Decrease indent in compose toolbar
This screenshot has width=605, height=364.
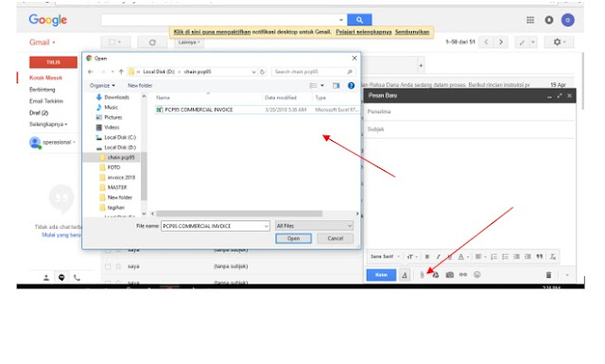click(516, 257)
